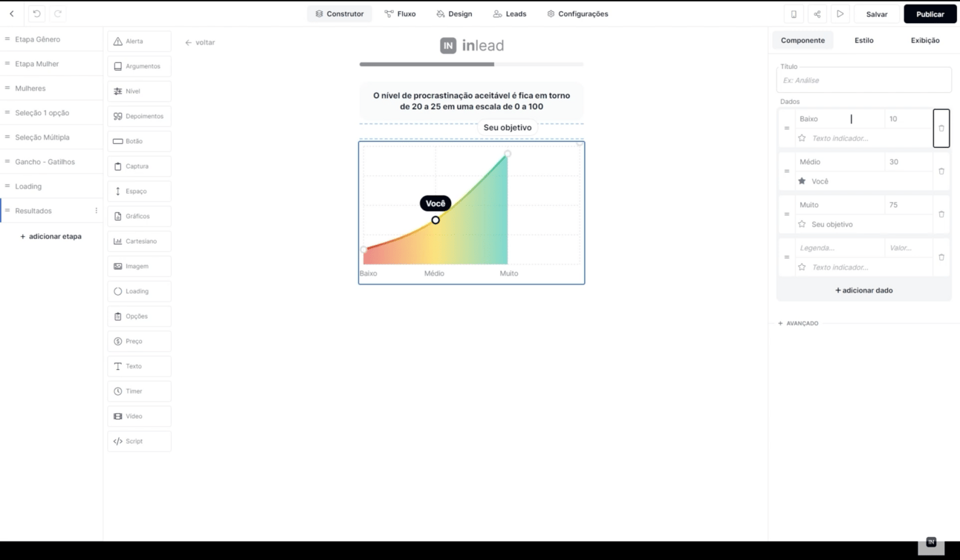Add the Cartesiano component

[139, 241]
